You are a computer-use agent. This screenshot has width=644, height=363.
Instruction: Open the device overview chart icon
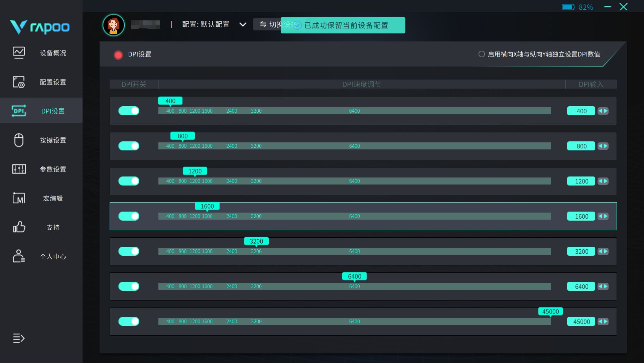coord(19,53)
